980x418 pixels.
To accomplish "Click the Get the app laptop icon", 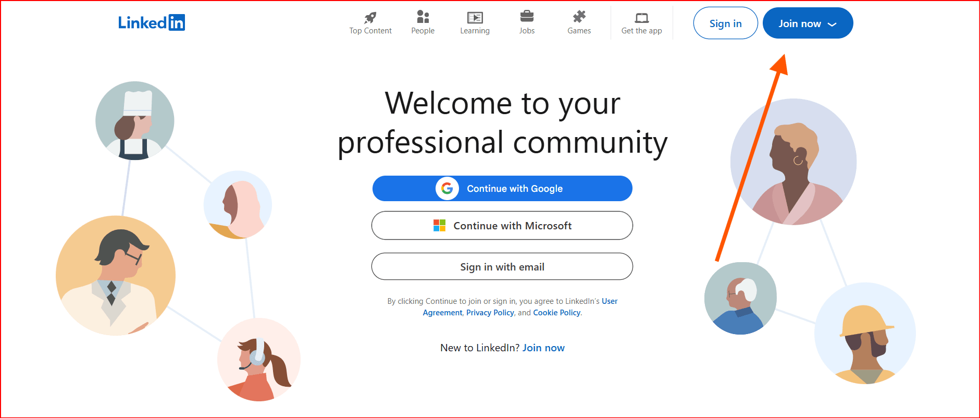I will [641, 18].
